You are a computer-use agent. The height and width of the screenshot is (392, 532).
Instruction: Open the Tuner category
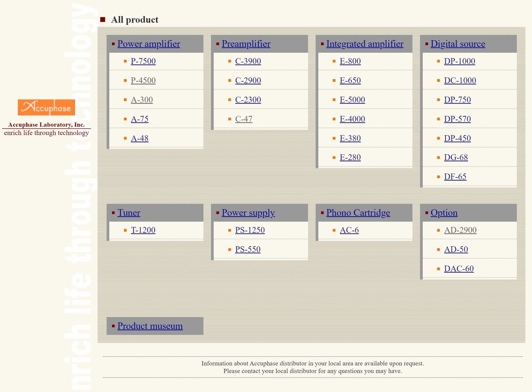click(129, 213)
